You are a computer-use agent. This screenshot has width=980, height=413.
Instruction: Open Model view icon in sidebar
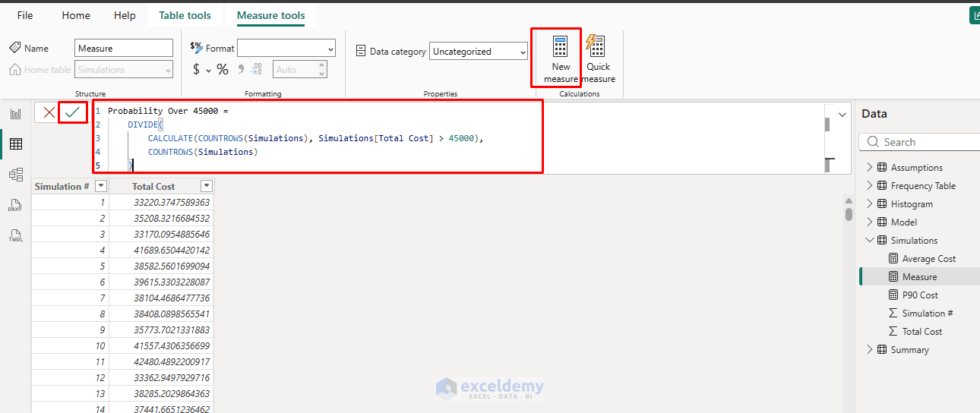point(15,175)
